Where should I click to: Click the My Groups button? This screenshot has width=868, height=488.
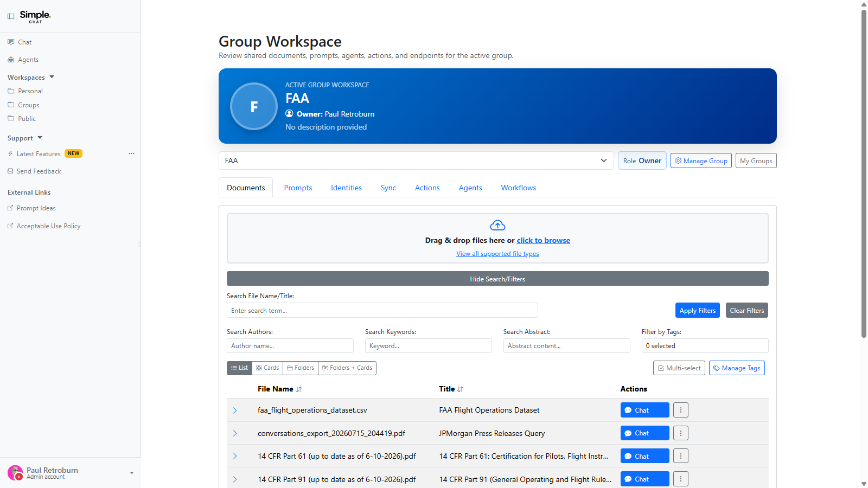point(756,160)
